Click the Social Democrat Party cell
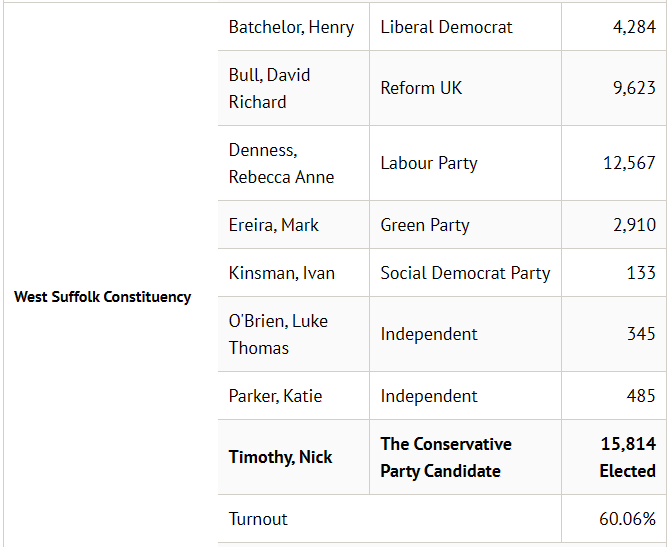The width and height of the screenshot is (670, 547). click(x=465, y=273)
